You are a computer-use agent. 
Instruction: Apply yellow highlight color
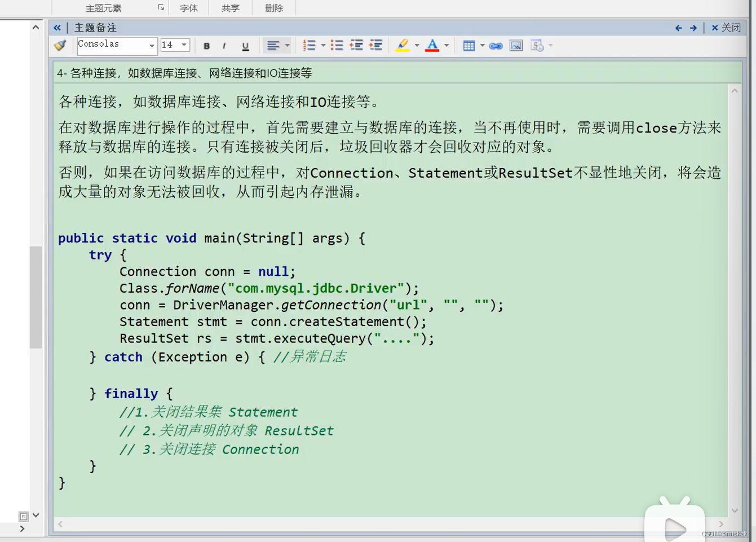pos(403,46)
